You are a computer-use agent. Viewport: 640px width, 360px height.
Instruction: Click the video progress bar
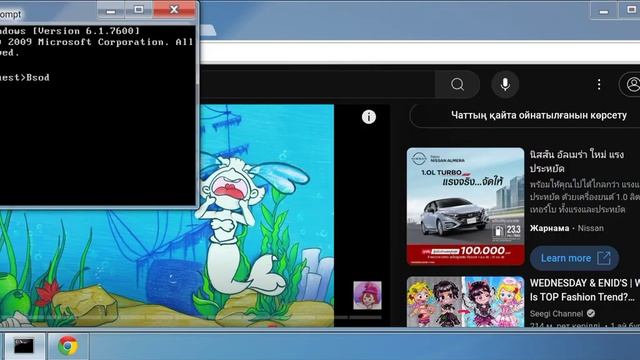(191, 317)
